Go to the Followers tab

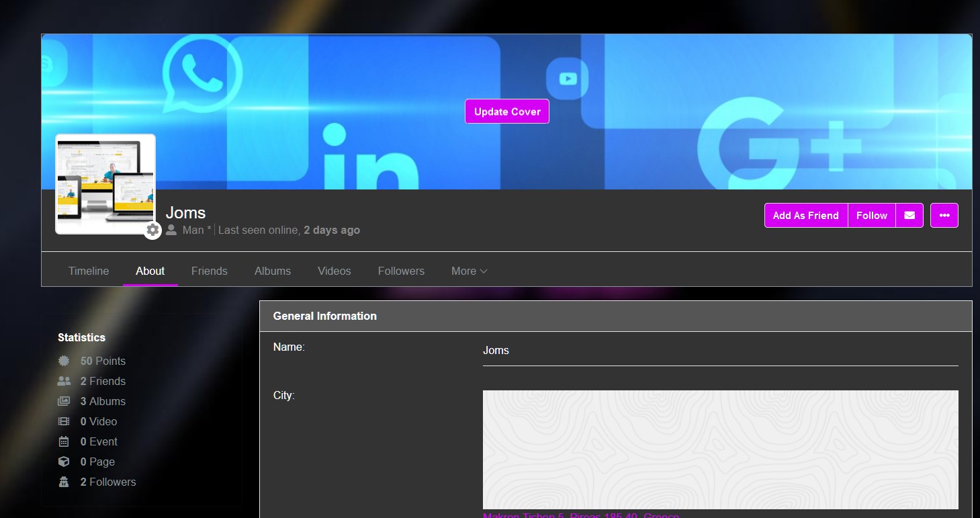(x=401, y=271)
